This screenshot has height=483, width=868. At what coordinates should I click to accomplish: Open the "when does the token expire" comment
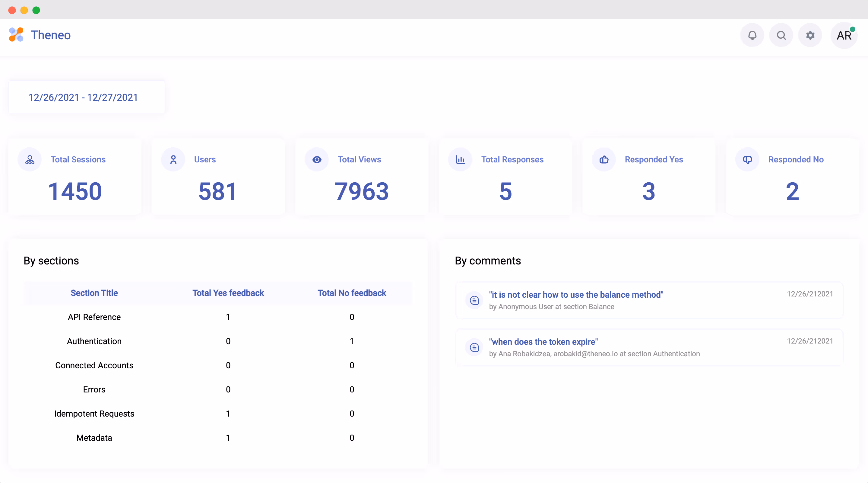click(x=543, y=342)
